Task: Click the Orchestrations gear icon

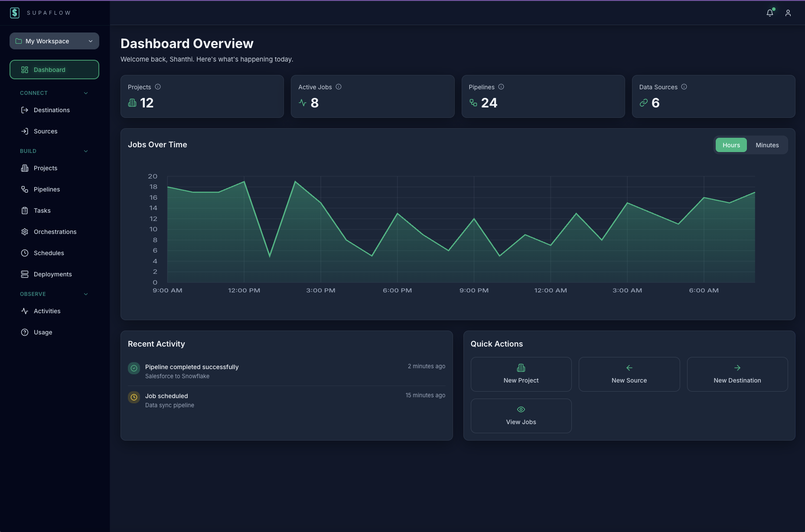Action: pos(25,232)
